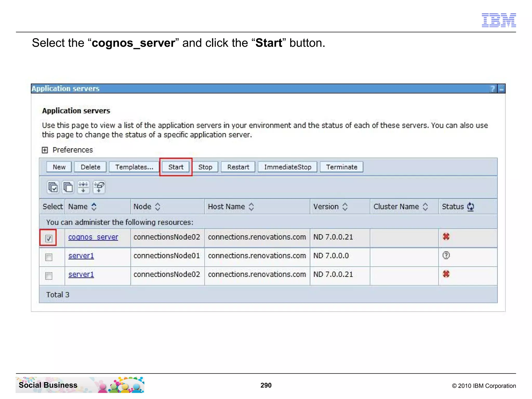Screen dimensions: 532x399
Task: Click the Application servers title bar text
Action: point(65,89)
